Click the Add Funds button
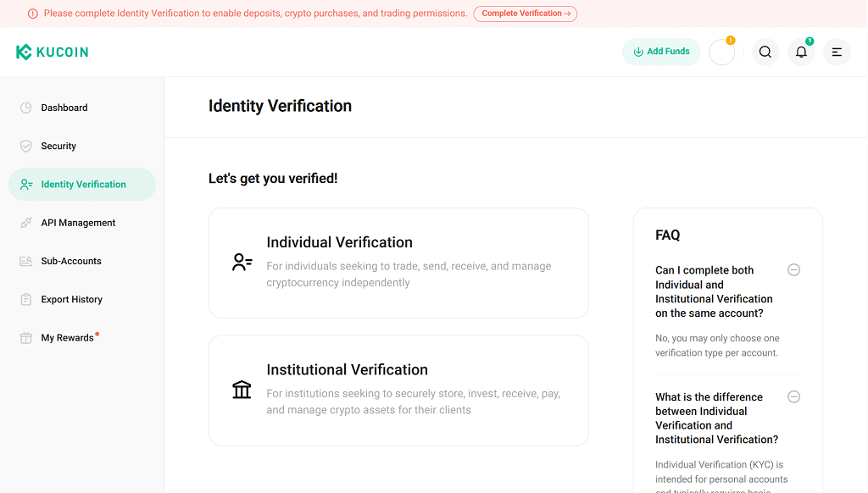Viewport: 868px width, 493px height. click(661, 52)
